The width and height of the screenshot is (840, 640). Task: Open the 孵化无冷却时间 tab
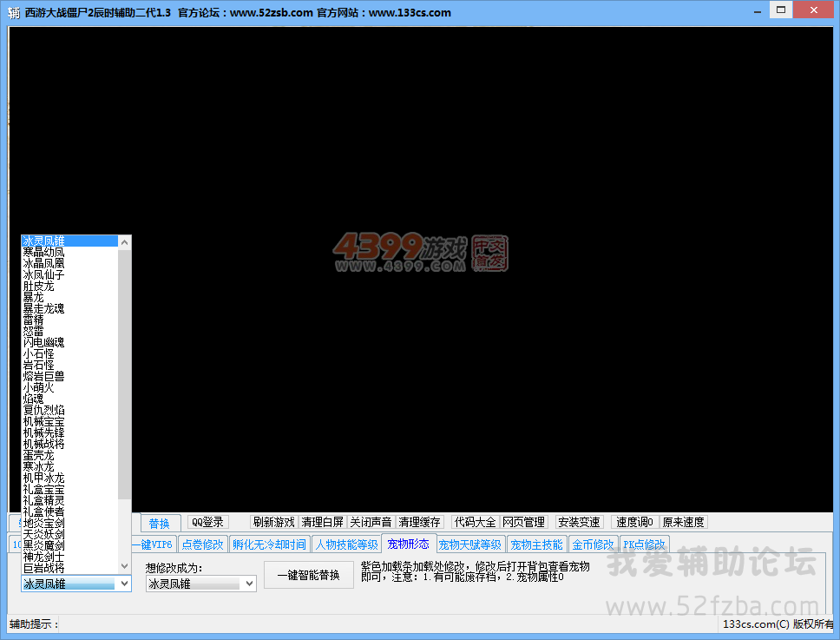270,544
